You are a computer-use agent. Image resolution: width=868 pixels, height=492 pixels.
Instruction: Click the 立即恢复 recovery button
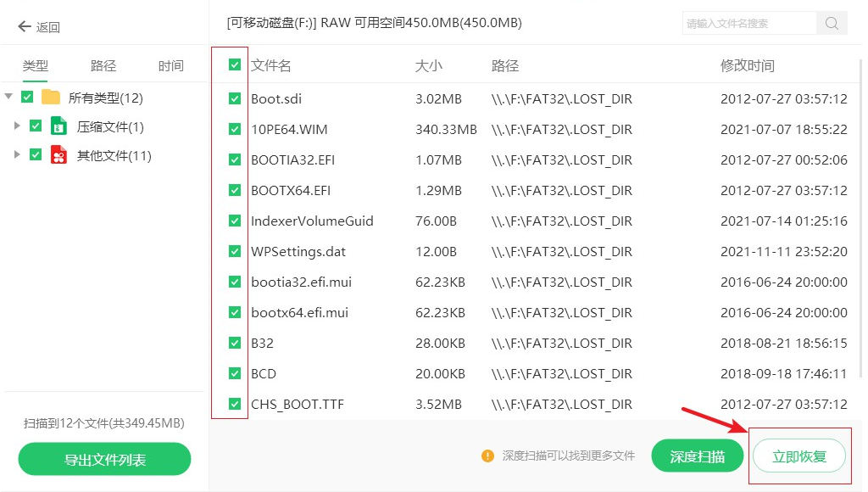[798, 455]
